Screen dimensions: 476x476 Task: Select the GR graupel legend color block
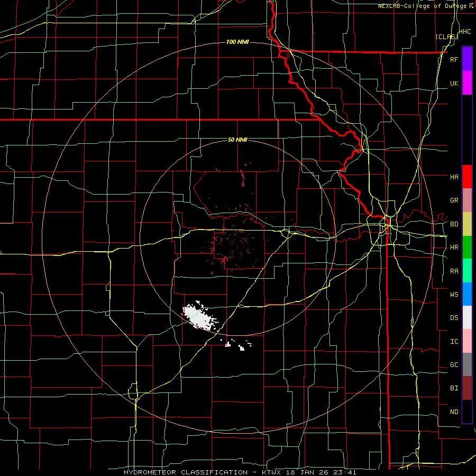point(467,200)
